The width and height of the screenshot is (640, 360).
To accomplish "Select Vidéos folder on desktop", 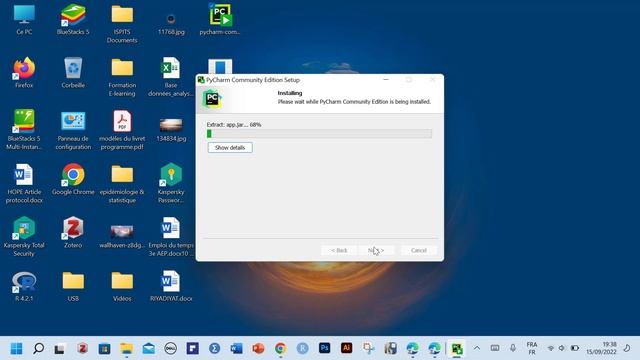I will click(122, 286).
